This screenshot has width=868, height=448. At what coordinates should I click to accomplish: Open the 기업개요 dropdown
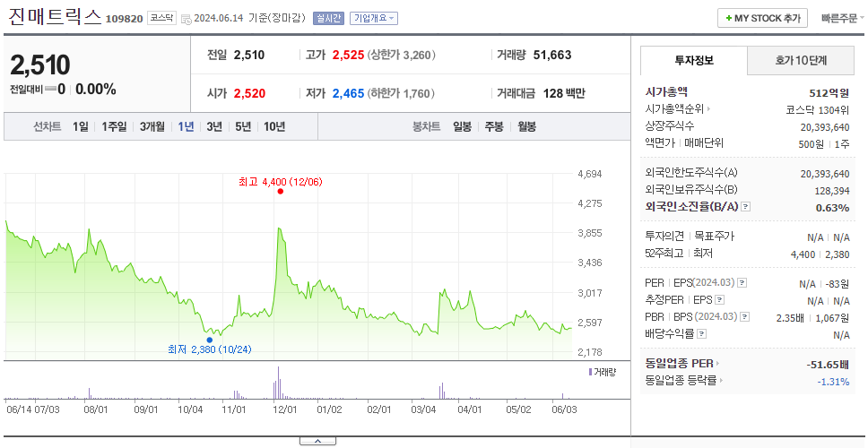click(374, 18)
